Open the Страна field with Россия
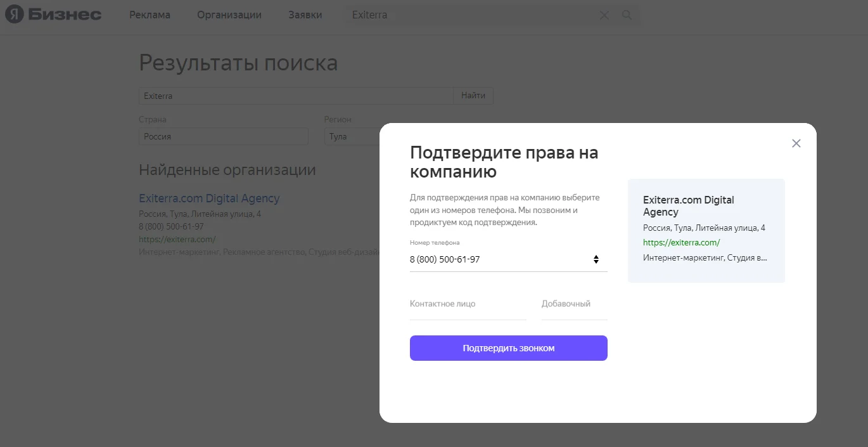This screenshot has height=447, width=868. [224, 136]
